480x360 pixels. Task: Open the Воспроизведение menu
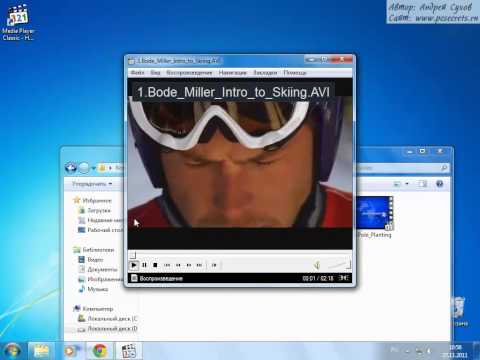pos(189,73)
